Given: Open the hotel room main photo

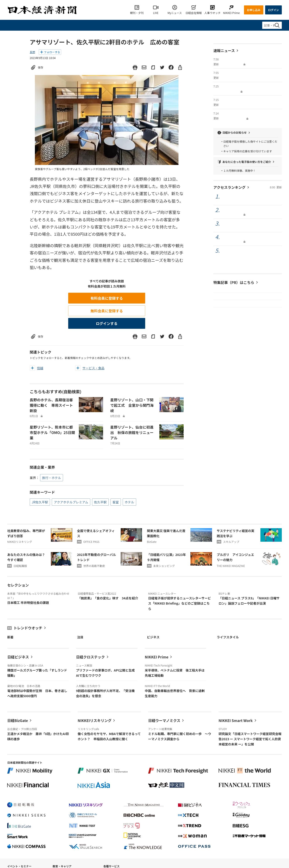Looking at the screenshot, I should pos(107,120).
